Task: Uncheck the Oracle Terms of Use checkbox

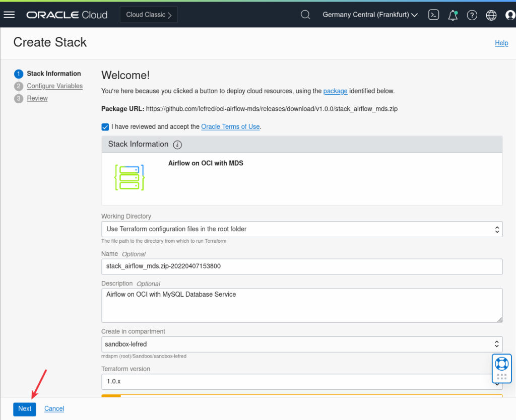Action: click(105, 127)
